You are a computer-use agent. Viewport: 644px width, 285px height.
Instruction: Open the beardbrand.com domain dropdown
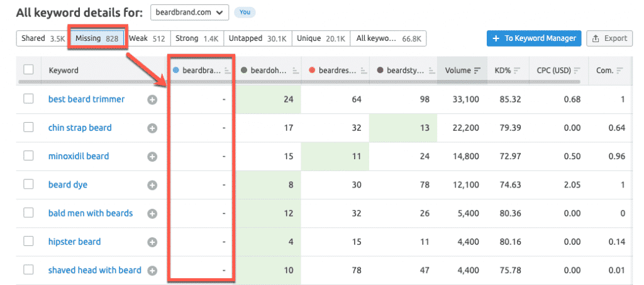[190, 12]
